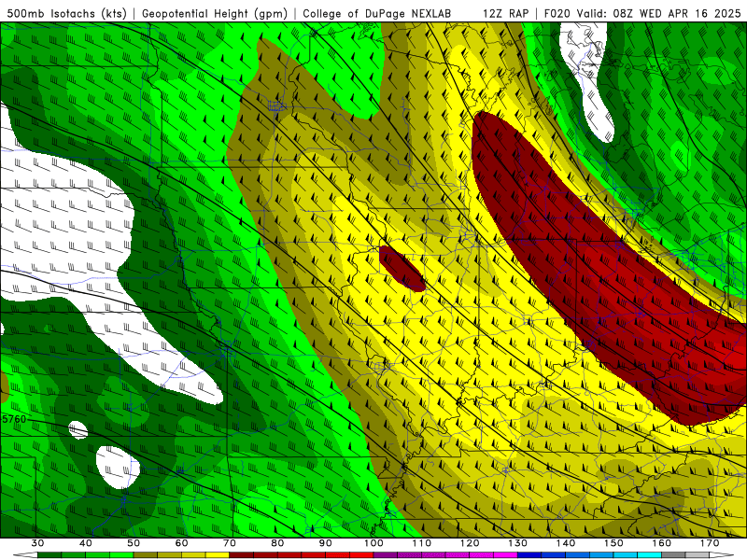This screenshot has height=560, width=747.
Task: Click the "90" color scale label
Action: point(326,543)
